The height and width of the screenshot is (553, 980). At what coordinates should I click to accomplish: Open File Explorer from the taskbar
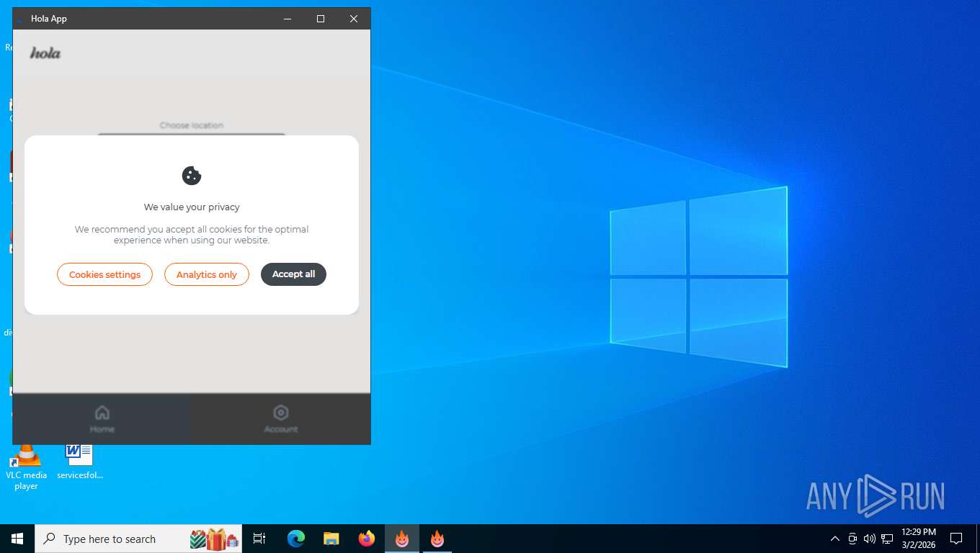pyautogui.click(x=331, y=539)
